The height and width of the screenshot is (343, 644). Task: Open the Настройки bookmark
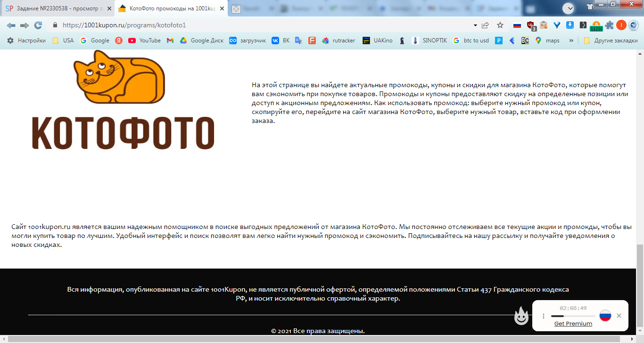(26, 41)
